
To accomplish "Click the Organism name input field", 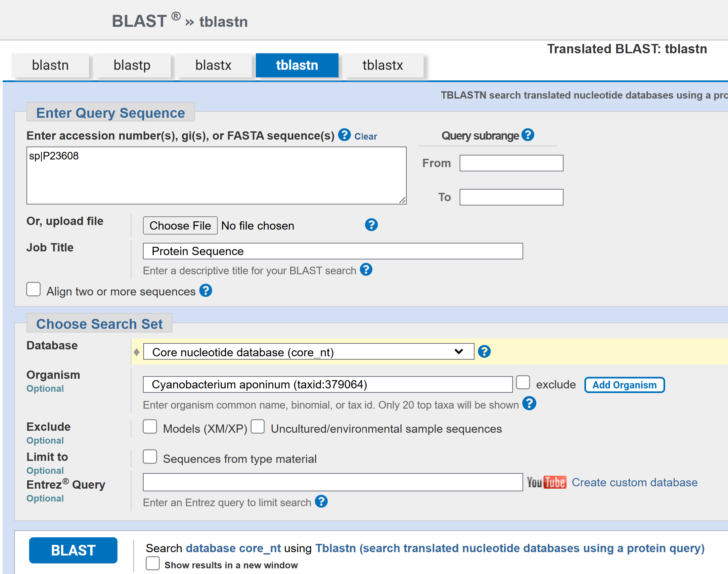I will (328, 384).
